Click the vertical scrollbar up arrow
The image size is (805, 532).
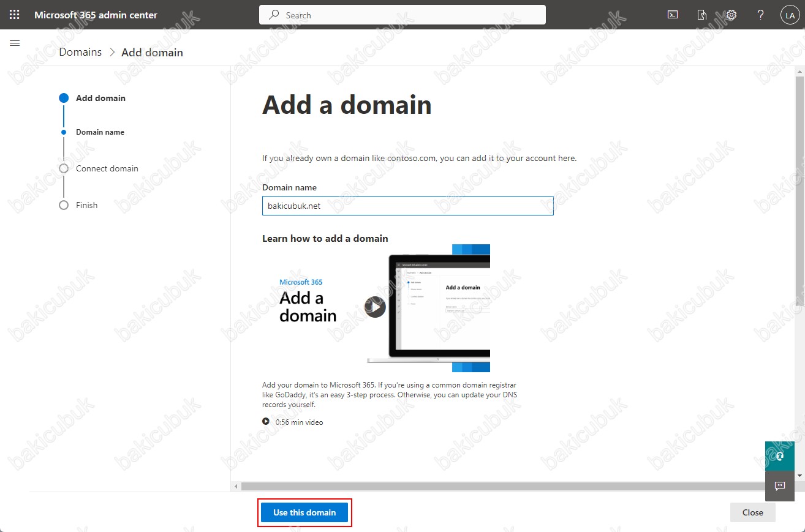click(799, 72)
